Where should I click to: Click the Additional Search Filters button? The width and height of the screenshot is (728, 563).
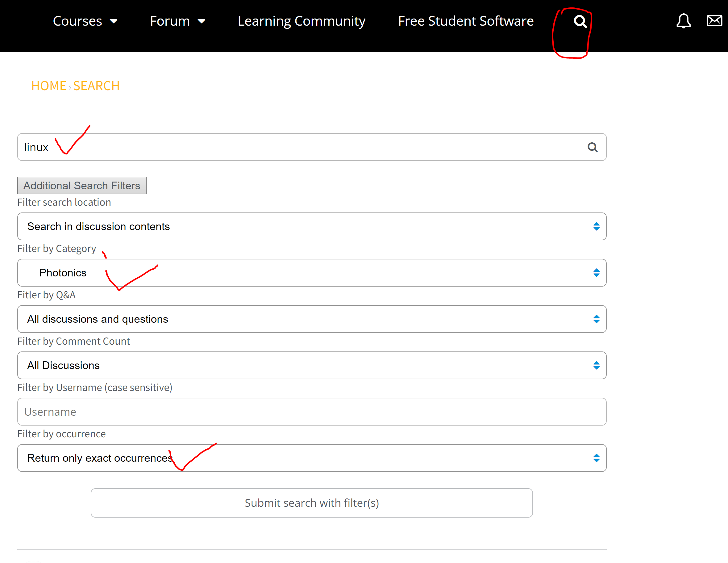pos(82,185)
